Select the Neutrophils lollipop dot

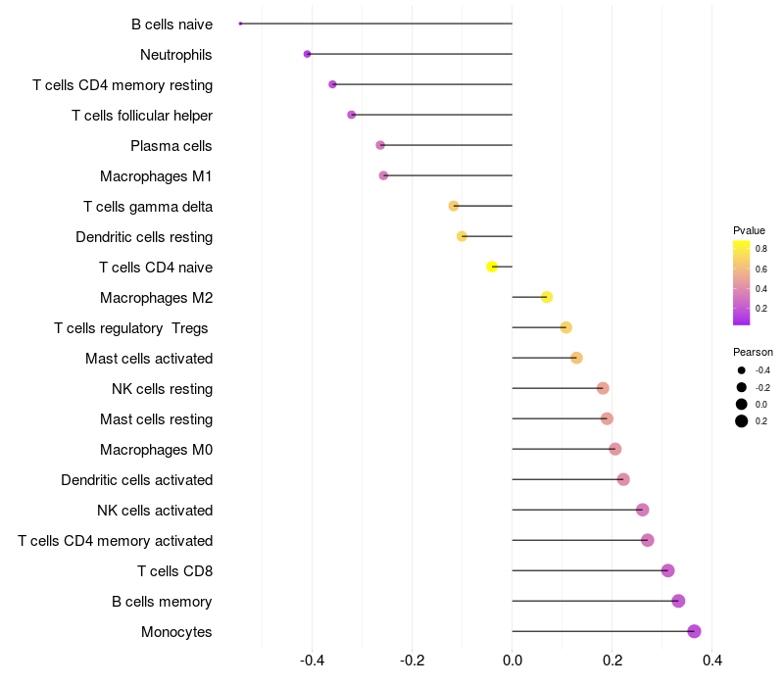tap(308, 54)
